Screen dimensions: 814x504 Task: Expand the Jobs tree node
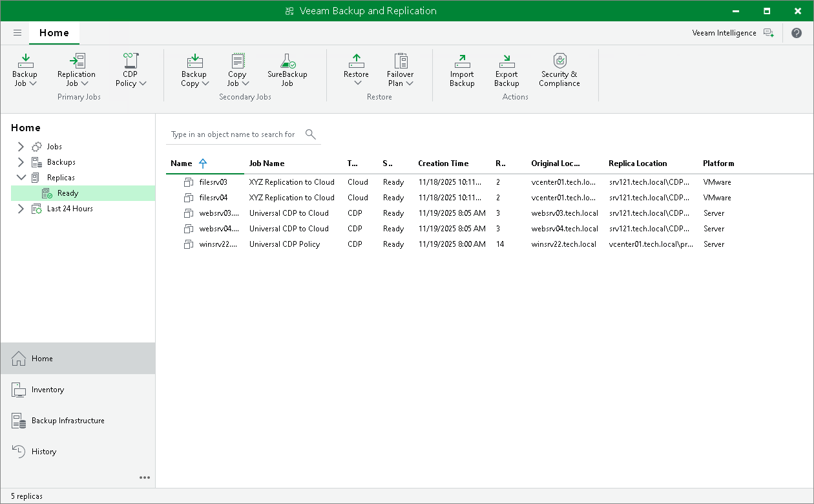click(x=21, y=147)
